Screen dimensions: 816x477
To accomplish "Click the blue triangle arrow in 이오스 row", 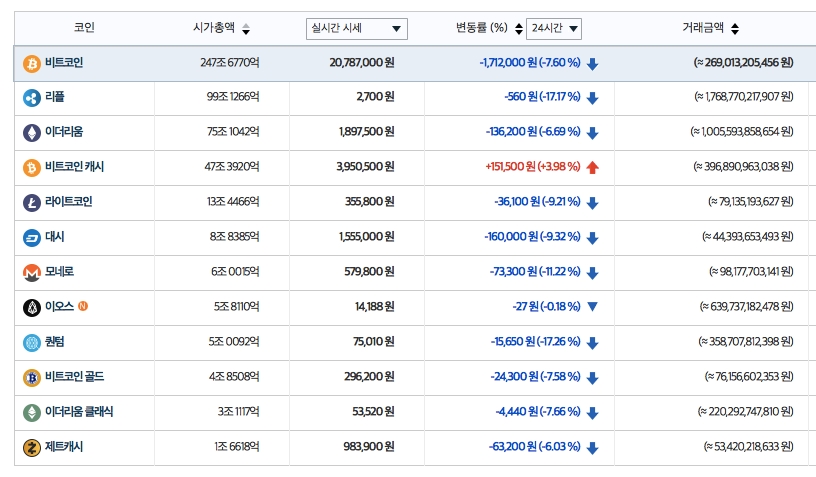I will [x=592, y=306].
